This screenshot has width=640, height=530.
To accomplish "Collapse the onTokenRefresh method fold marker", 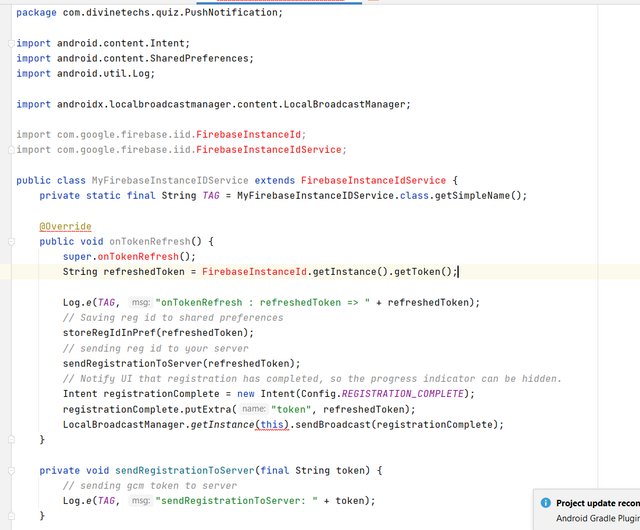I will 11,242.
